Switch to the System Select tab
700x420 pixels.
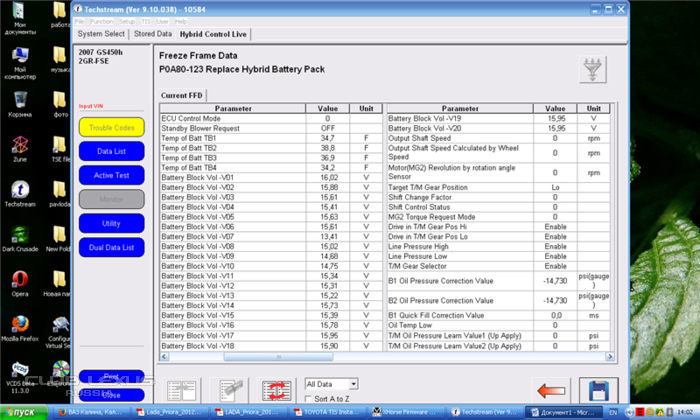(102, 34)
